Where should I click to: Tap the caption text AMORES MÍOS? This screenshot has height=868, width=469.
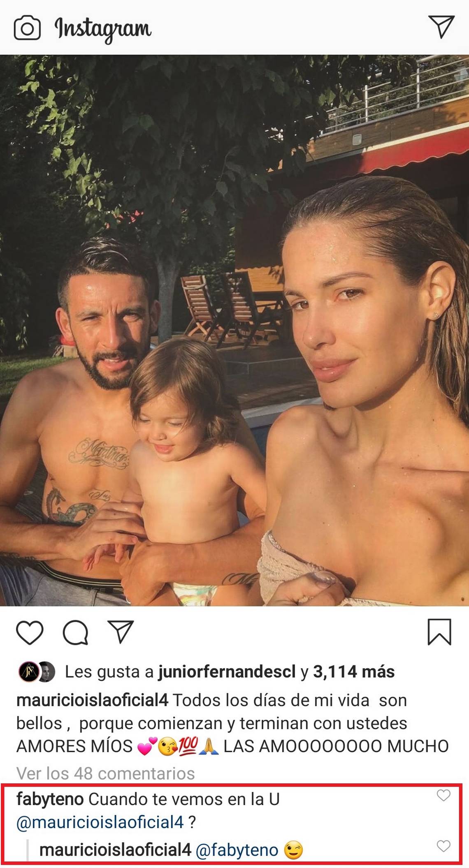[74, 746]
